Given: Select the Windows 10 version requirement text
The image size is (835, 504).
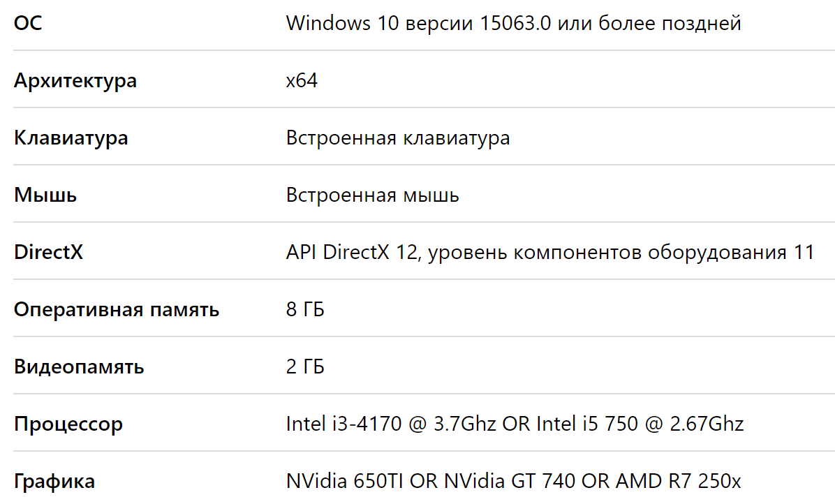Looking at the screenshot, I should point(513,24).
